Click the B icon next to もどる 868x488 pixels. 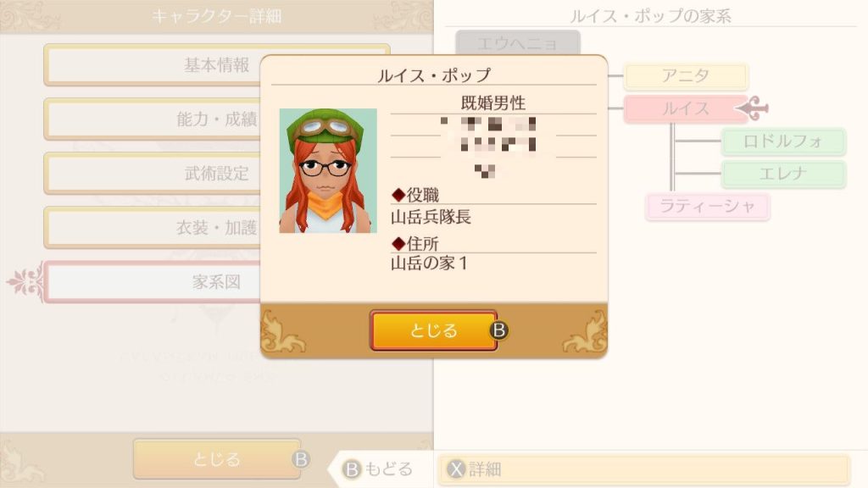[352, 469]
